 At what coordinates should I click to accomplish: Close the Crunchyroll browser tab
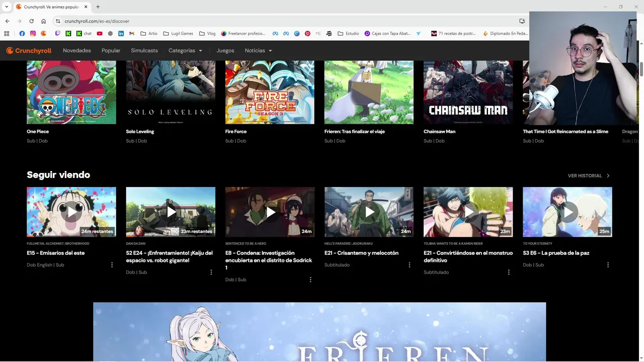coord(86,7)
